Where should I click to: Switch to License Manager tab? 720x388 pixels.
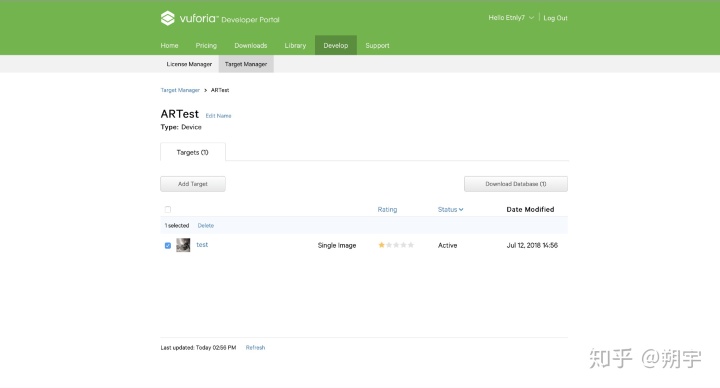coord(189,64)
